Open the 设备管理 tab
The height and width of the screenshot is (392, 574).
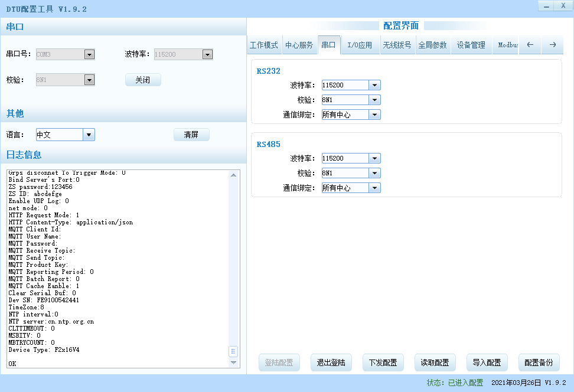(471, 45)
